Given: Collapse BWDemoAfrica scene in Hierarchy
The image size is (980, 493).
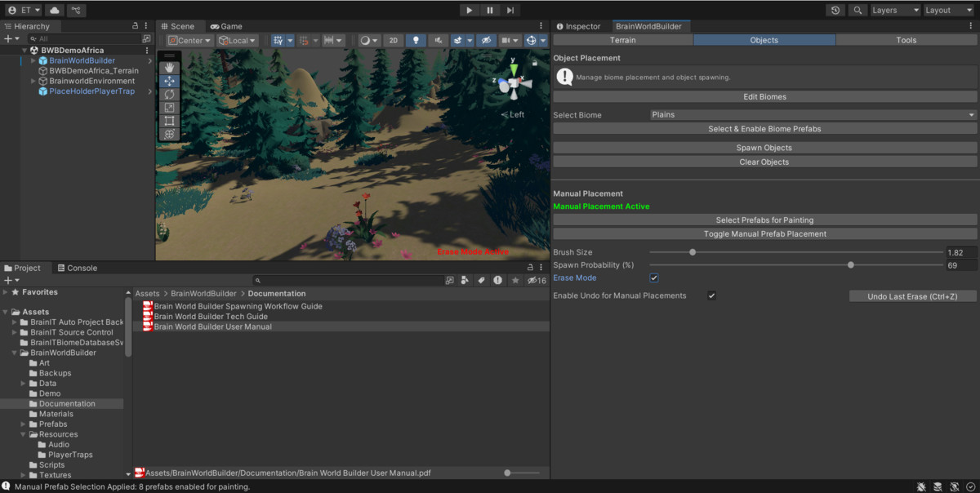Looking at the screenshot, I should [x=24, y=51].
